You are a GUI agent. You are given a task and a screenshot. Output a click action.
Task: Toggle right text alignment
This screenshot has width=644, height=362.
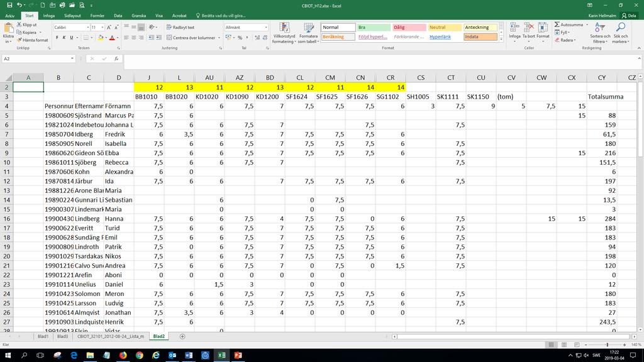pos(142,38)
